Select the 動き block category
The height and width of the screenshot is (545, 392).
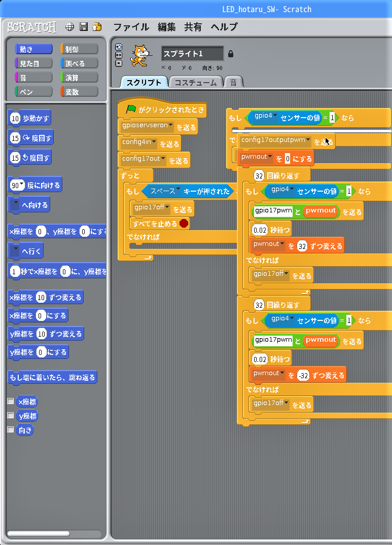[33, 49]
